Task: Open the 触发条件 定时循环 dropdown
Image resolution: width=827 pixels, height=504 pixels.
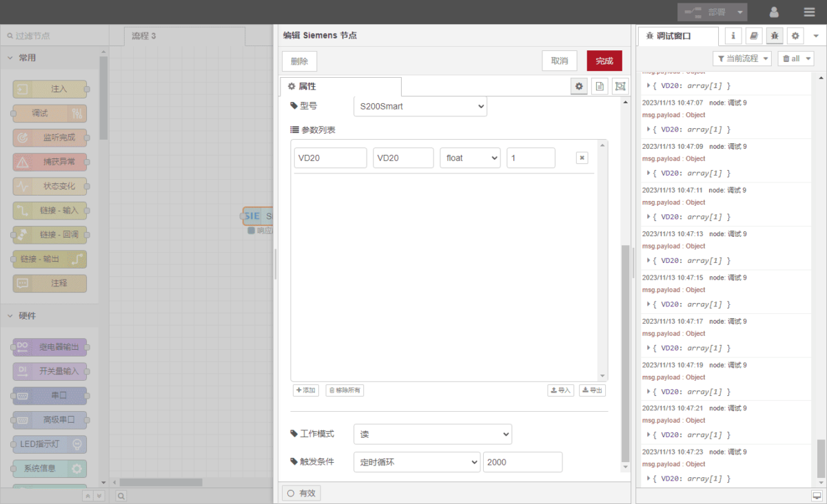Action: [416, 462]
